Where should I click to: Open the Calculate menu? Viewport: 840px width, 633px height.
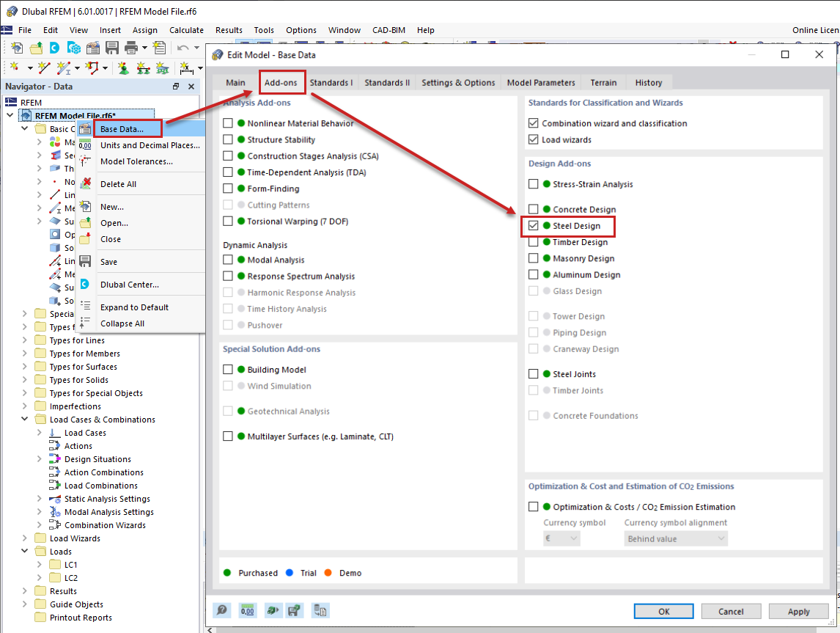point(186,30)
